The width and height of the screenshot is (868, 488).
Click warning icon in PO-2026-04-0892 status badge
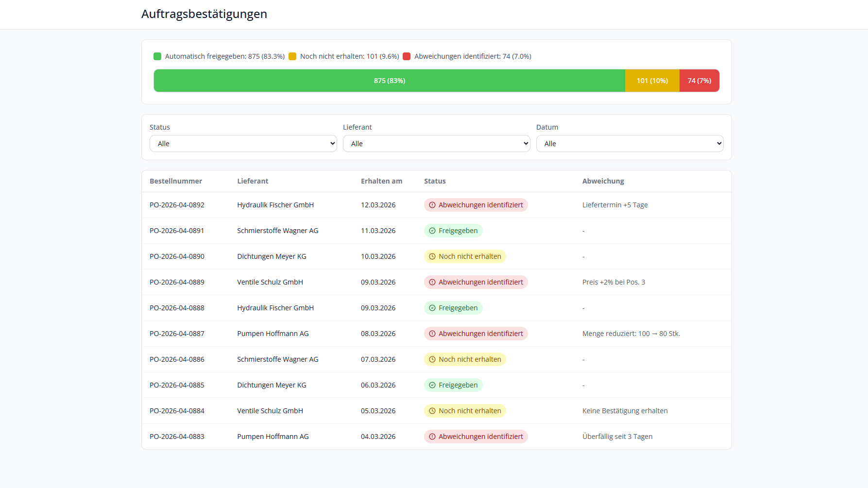[432, 205]
